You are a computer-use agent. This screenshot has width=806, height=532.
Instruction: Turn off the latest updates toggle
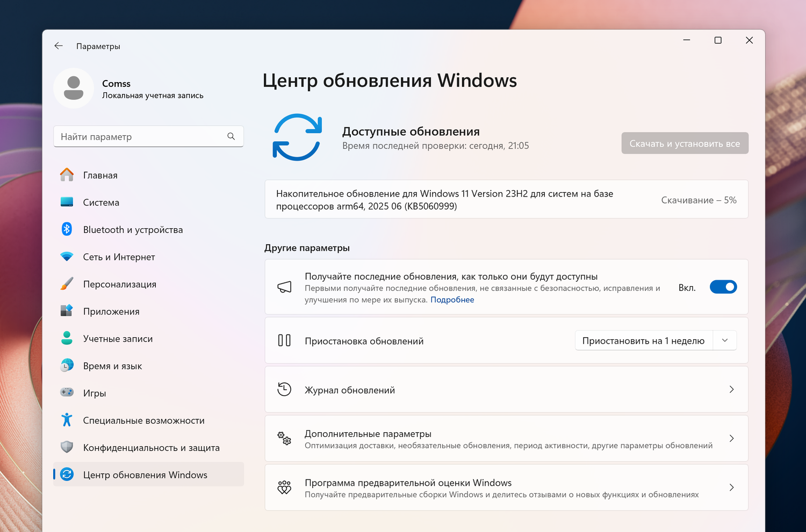[x=723, y=287]
